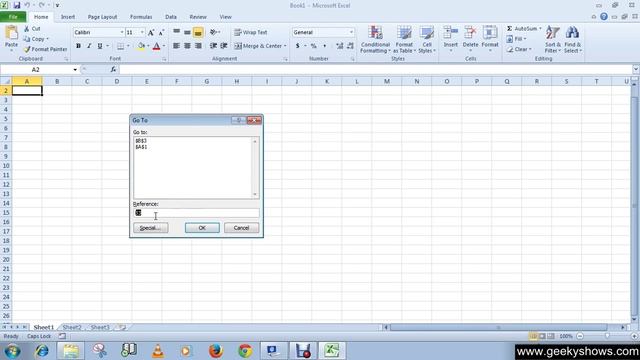Select the Format Painter brush

click(27, 49)
